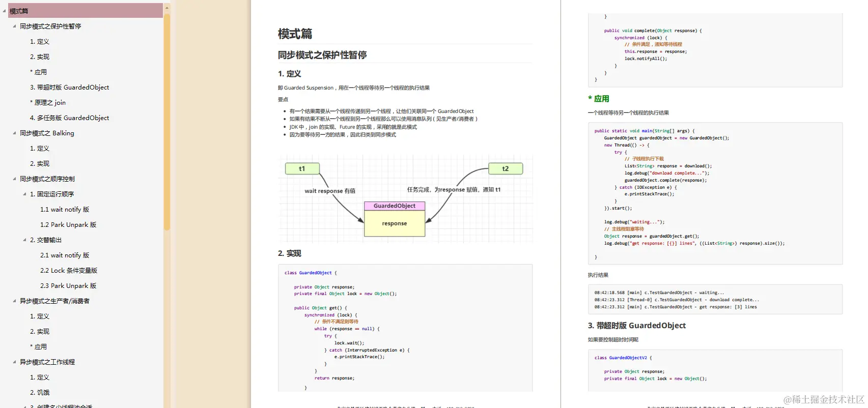Click the wait response 有值 diagram label
The image size is (868, 408).
330,191
